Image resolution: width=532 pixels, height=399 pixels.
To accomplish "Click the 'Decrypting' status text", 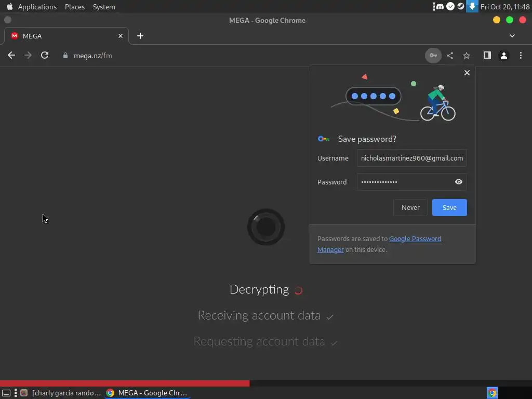I will [259, 289].
